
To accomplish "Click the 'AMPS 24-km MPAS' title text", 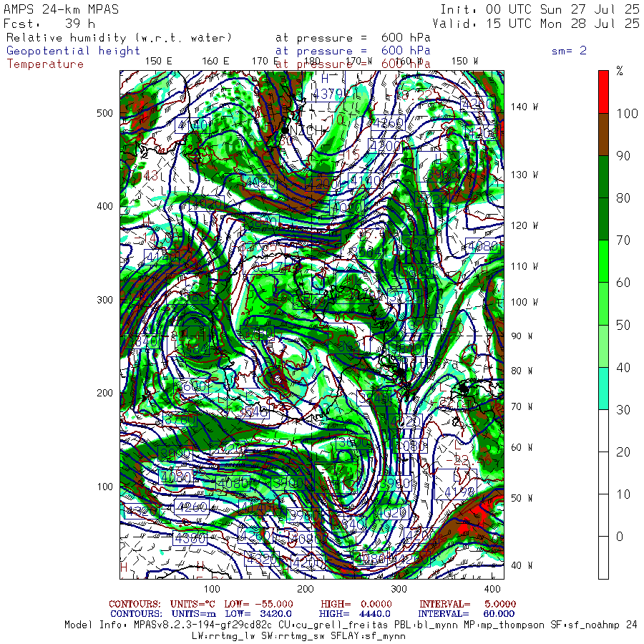I will 62,9.
